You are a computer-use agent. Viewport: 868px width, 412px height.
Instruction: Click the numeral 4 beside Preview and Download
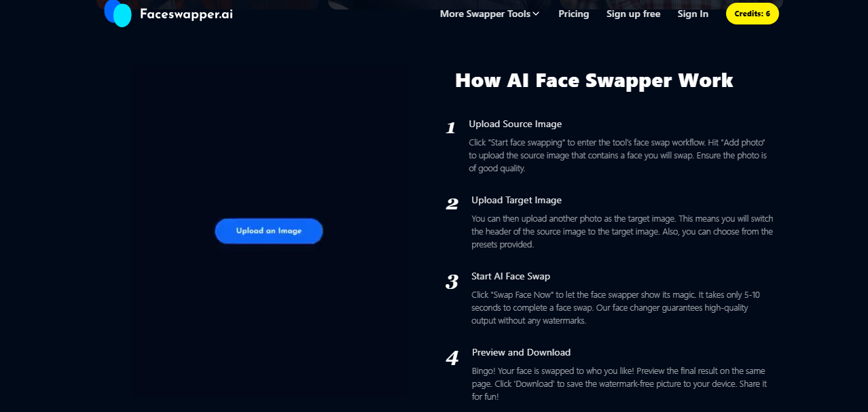pos(450,356)
